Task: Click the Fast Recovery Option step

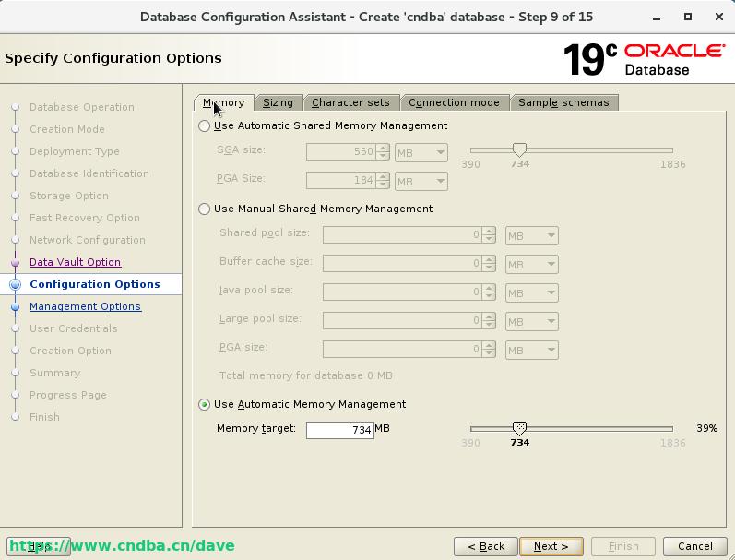Action: pos(84,218)
